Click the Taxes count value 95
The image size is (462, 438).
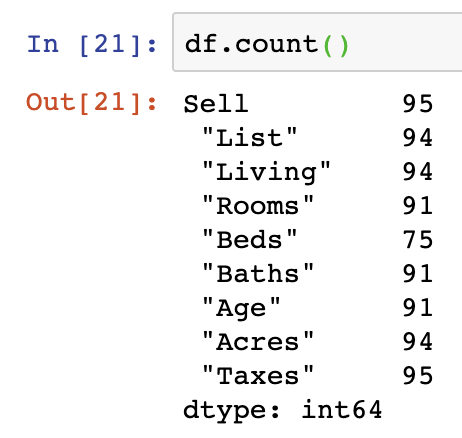[418, 376]
